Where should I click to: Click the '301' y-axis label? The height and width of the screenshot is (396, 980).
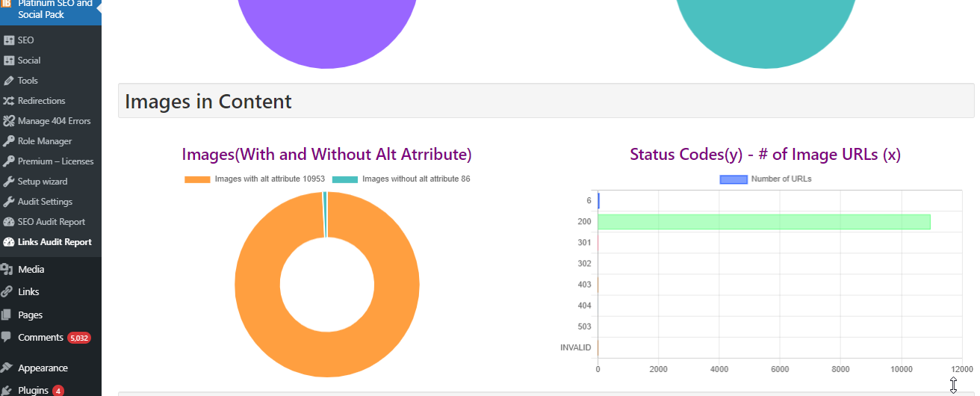pos(584,243)
